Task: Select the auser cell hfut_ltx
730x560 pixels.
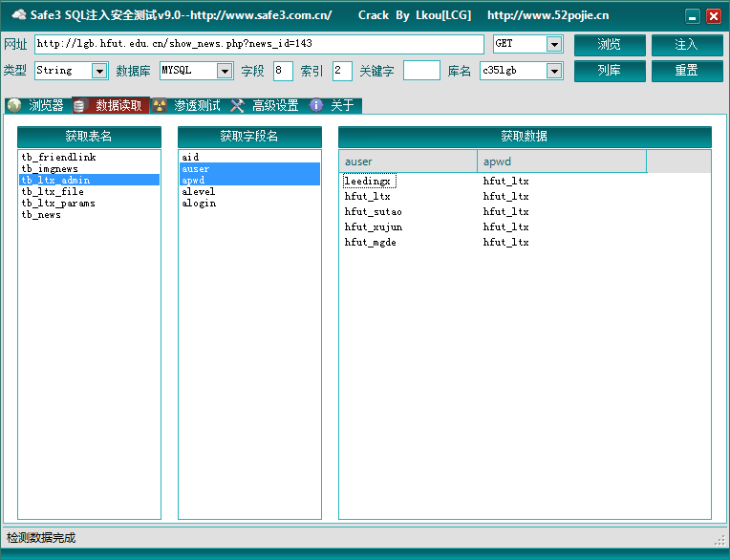Action: point(367,197)
